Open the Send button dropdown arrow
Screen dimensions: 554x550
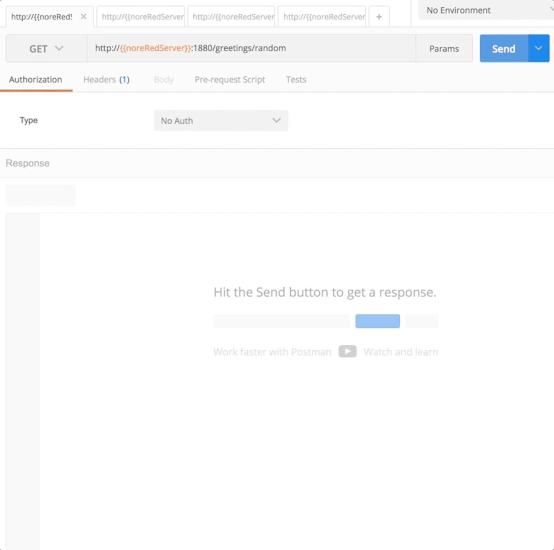[538, 48]
